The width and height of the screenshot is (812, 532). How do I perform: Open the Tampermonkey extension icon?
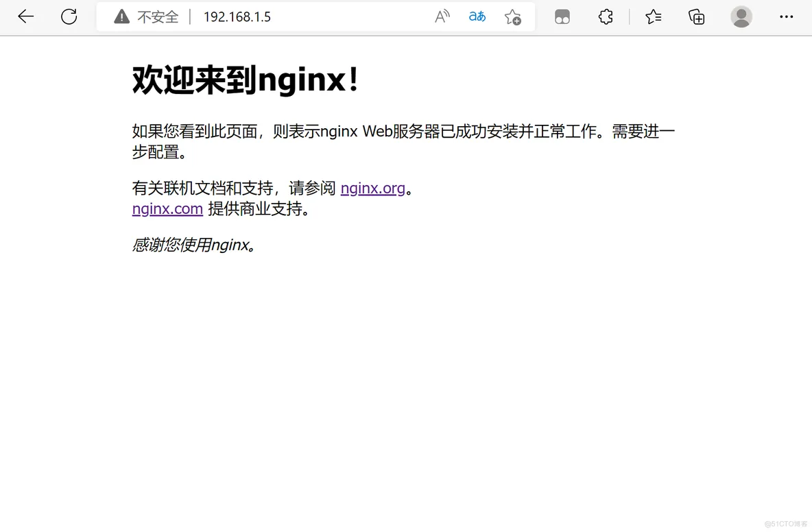pyautogui.click(x=562, y=16)
